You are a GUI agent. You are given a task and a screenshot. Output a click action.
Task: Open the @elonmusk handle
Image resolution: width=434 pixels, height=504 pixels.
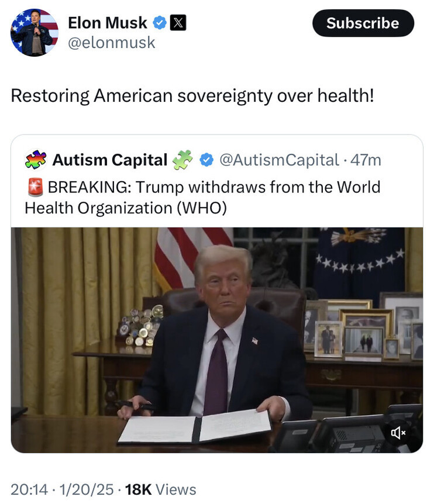pos(112,43)
